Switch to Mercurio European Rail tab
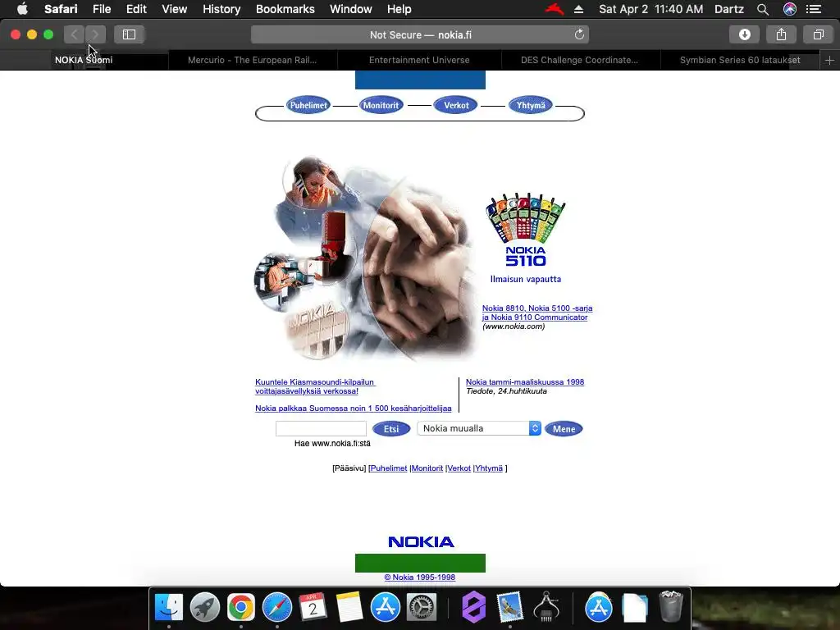 253,60
